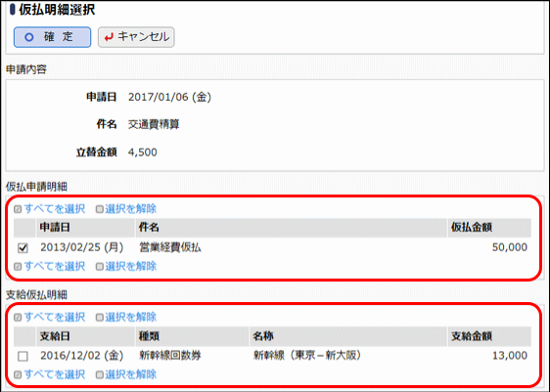Click checked-box icon beside top すべてを選択

click(18, 209)
